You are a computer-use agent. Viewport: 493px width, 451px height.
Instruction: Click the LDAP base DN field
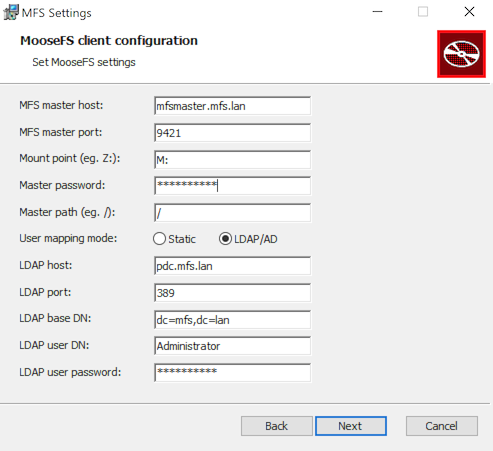[232, 320]
